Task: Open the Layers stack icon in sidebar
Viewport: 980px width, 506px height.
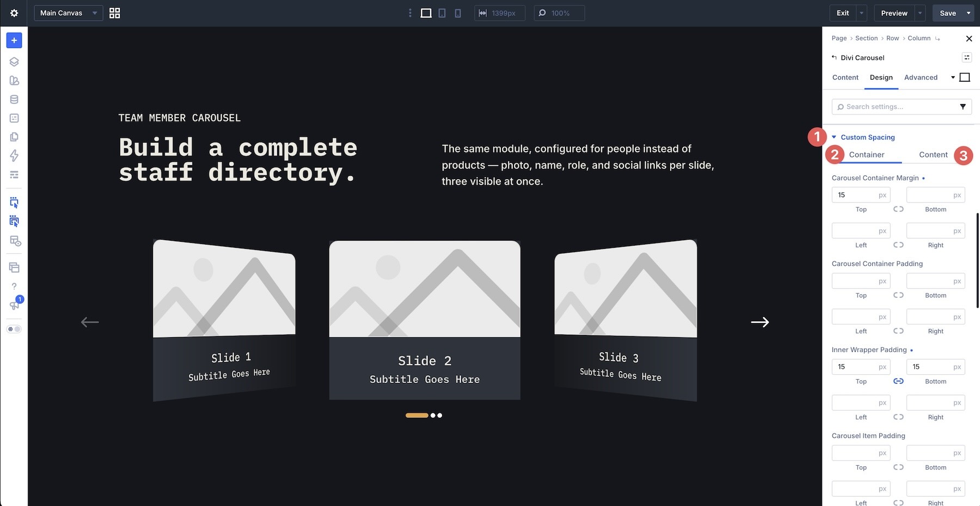Action: [14, 62]
